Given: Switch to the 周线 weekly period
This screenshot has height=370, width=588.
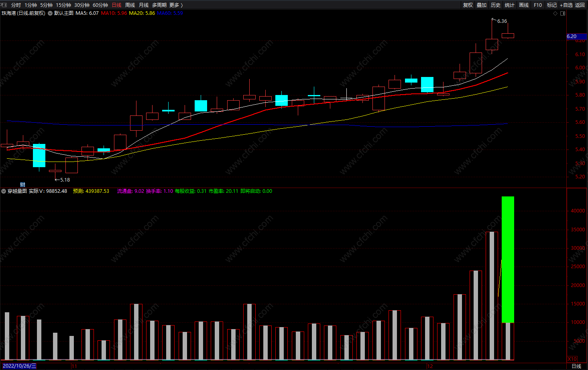Looking at the screenshot, I should pyautogui.click(x=130, y=5).
